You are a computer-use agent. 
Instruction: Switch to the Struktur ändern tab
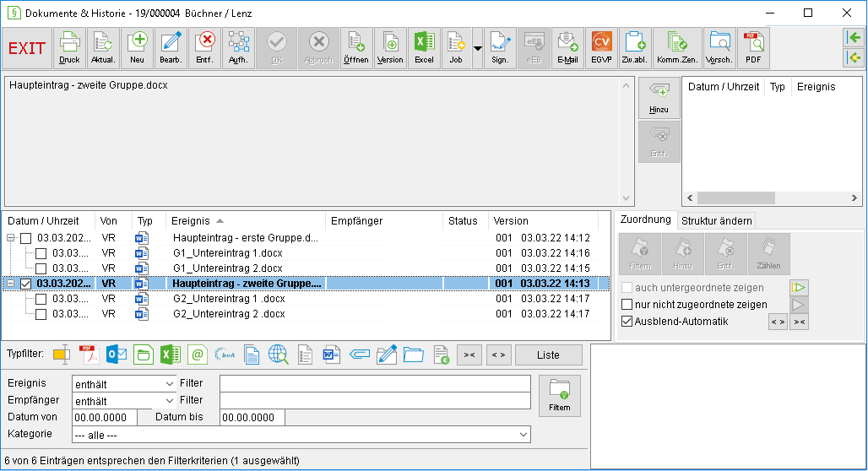click(x=716, y=221)
